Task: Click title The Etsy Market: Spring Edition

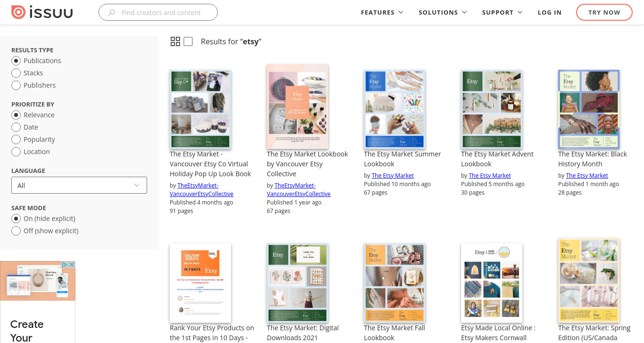Action: tap(594, 333)
